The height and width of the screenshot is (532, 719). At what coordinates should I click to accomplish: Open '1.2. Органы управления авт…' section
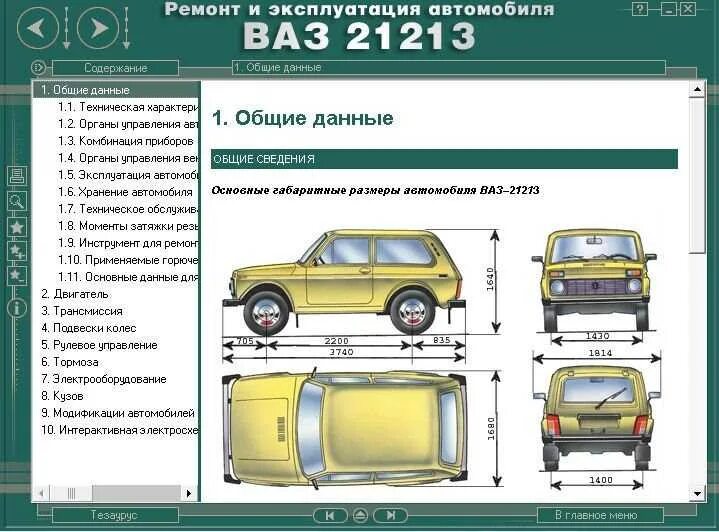128,124
